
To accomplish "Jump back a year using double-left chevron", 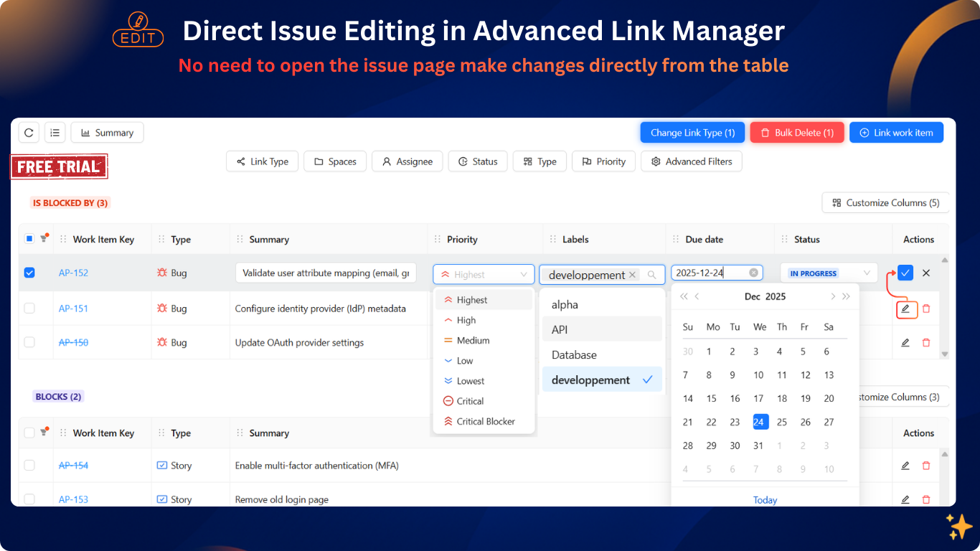I will pos(683,296).
